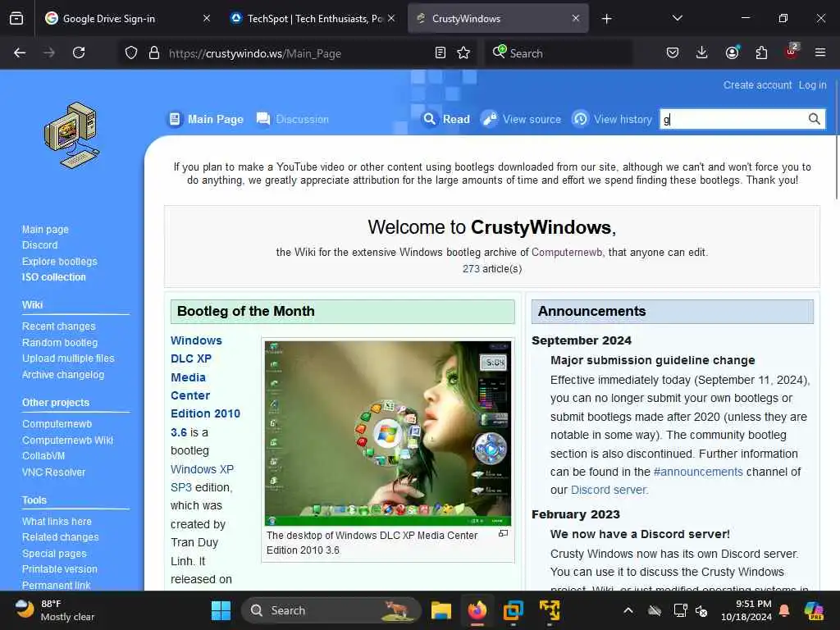Select the Read view tab
The image size is (840, 630).
(446, 119)
